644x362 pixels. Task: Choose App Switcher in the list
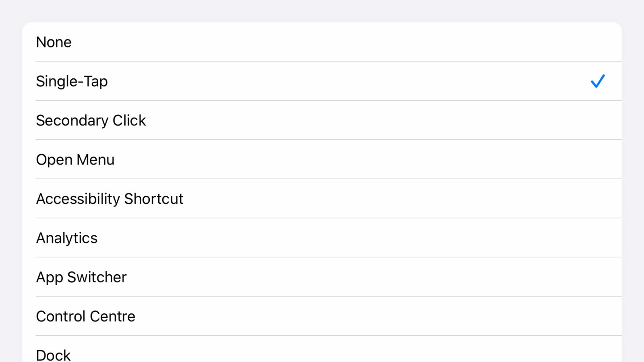coord(322,277)
